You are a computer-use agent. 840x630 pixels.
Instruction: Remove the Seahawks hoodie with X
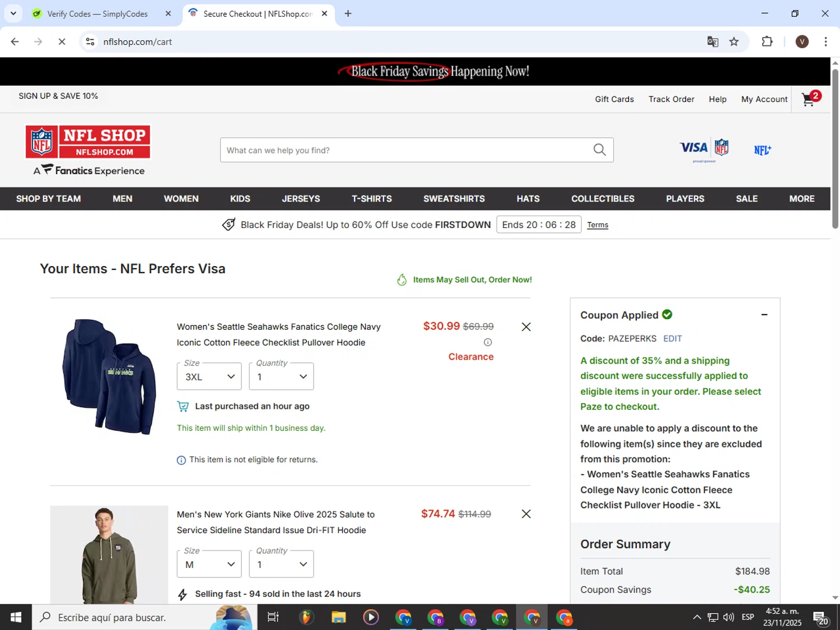click(x=526, y=326)
